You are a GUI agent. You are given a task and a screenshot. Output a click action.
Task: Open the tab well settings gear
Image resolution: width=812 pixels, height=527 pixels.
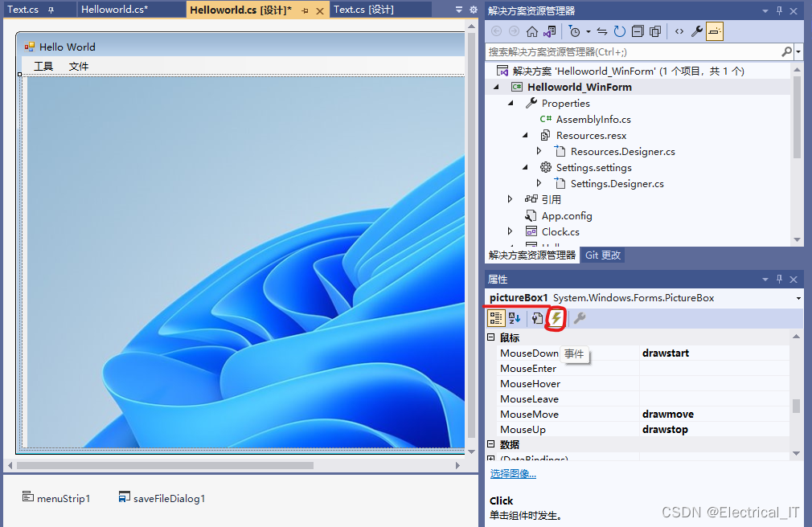point(474,10)
